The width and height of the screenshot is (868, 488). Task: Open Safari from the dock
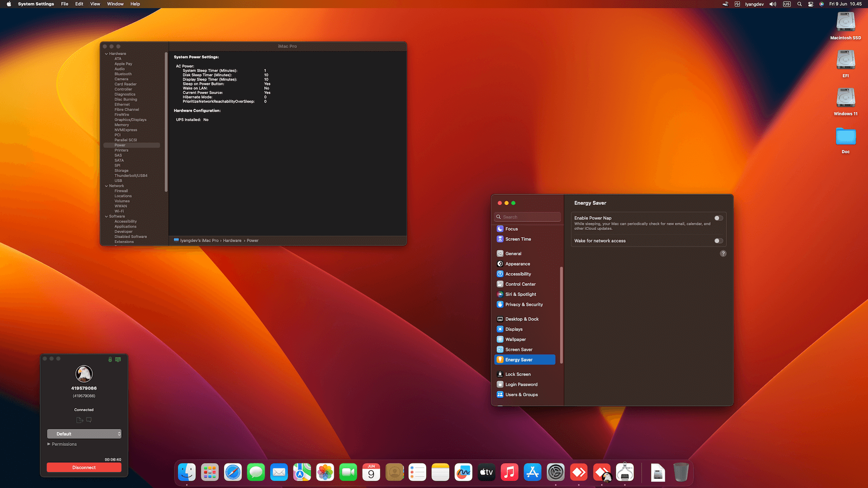point(233,473)
